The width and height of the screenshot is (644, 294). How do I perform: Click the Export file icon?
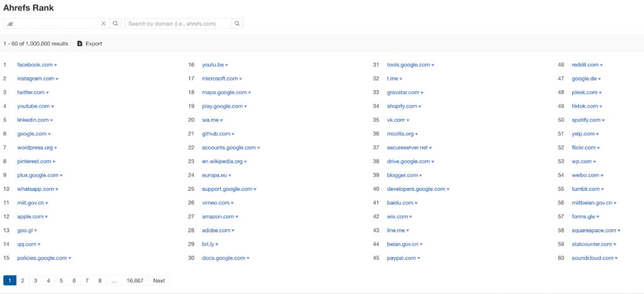click(80, 43)
